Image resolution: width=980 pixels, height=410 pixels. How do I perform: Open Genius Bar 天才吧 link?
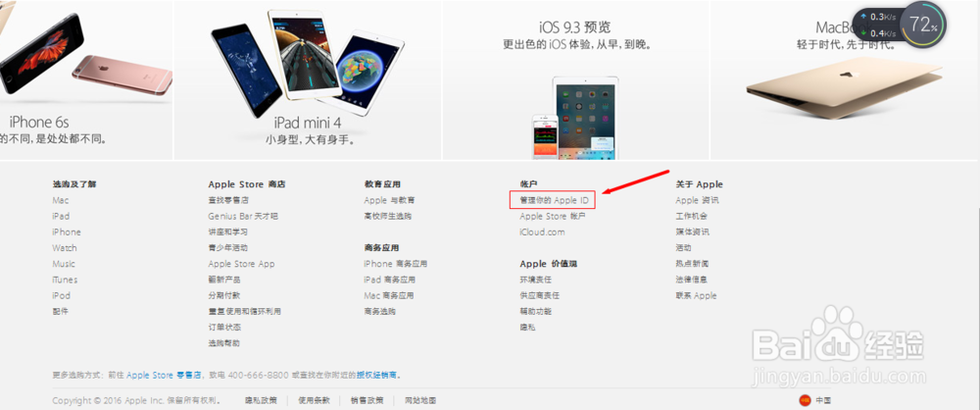click(x=243, y=216)
